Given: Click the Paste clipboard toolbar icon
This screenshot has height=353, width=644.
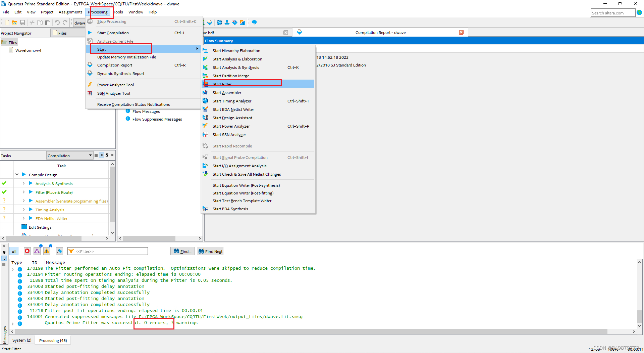Looking at the screenshot, I should coord(48,23).
